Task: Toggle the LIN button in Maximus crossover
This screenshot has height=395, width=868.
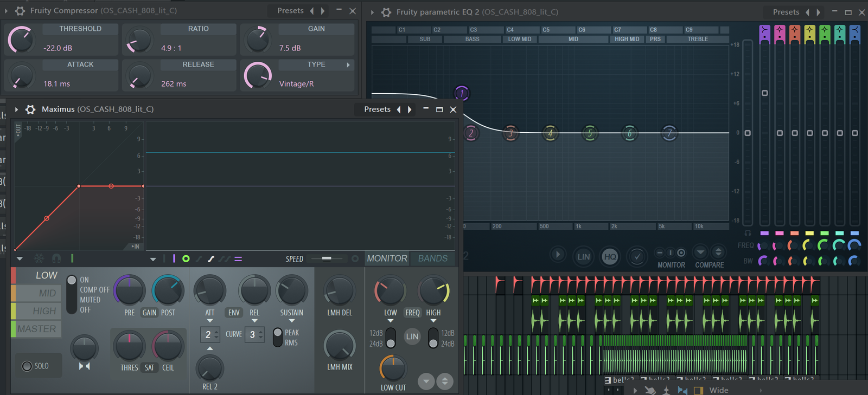Action: point(412,336)
